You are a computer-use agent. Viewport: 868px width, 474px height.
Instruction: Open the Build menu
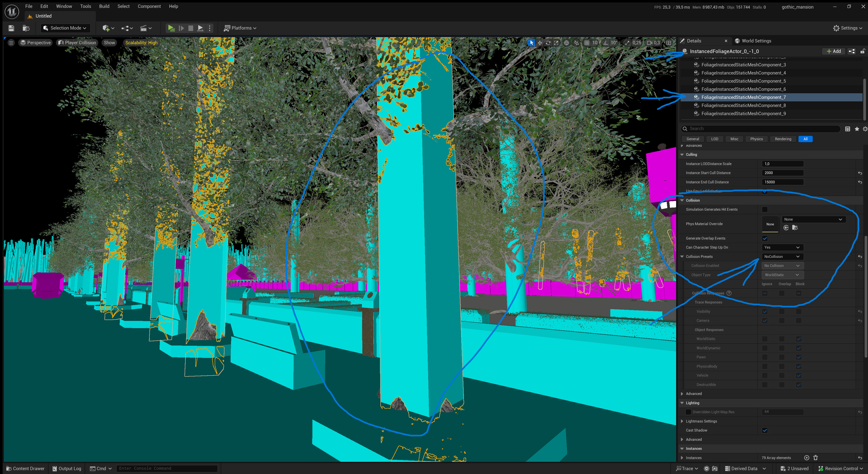(104, 6)
